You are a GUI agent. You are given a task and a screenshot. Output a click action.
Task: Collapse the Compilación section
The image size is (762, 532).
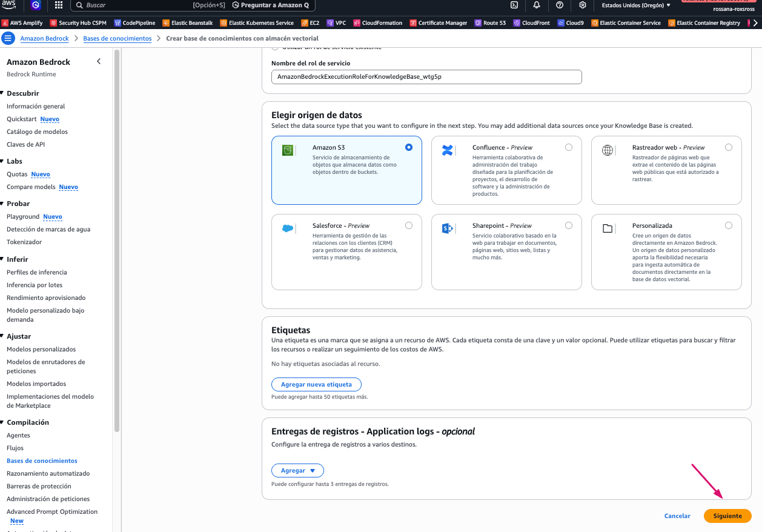[2, 422]
